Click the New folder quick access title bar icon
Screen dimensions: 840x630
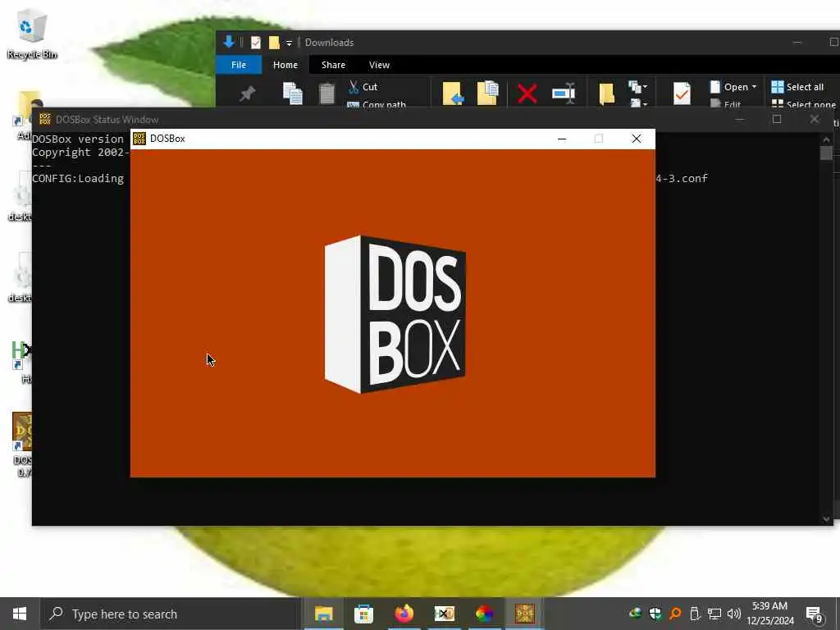(x=274, y=43)
